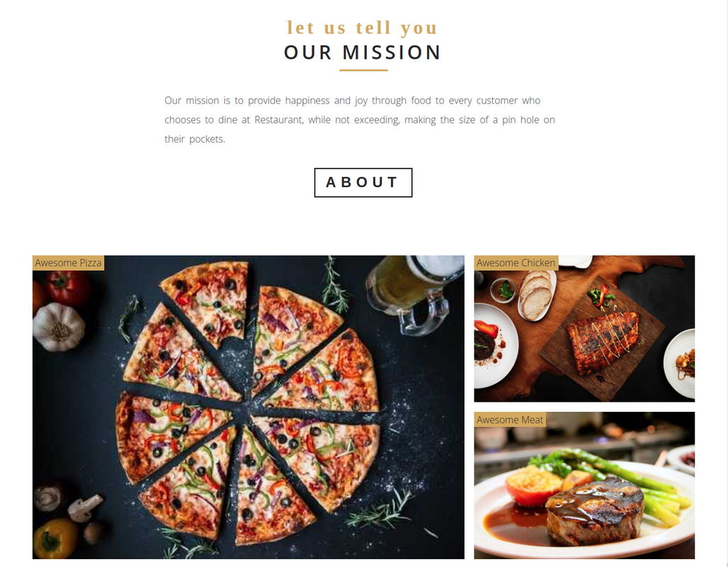This screenshot has width=728, height=567.
Task: Click the Awesome Pizza label tag
Action: pyautogui.click(x=68, y=262)
